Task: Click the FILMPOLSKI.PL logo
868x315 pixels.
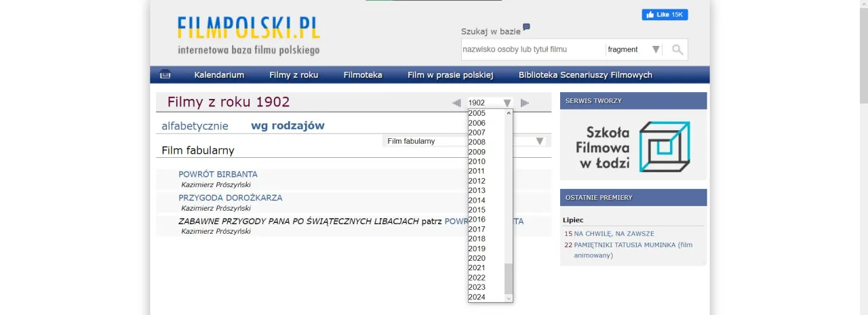Action: 248,36
